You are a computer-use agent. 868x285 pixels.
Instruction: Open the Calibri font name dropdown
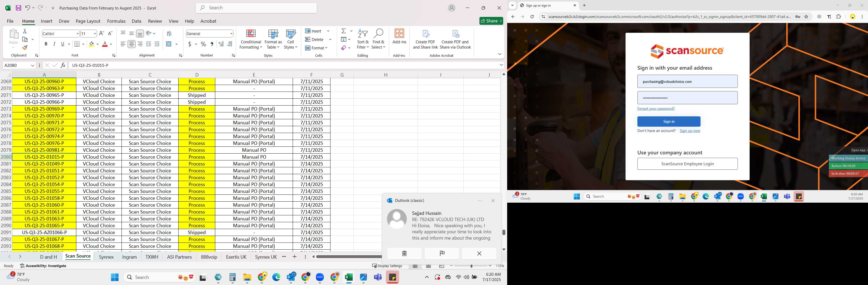[77, 34]
